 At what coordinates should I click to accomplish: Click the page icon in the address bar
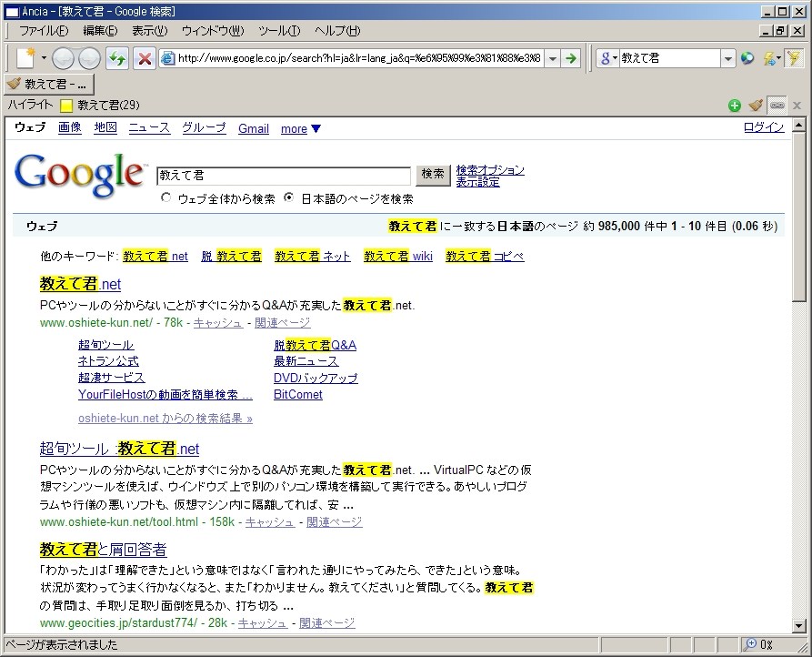[167, 58]
